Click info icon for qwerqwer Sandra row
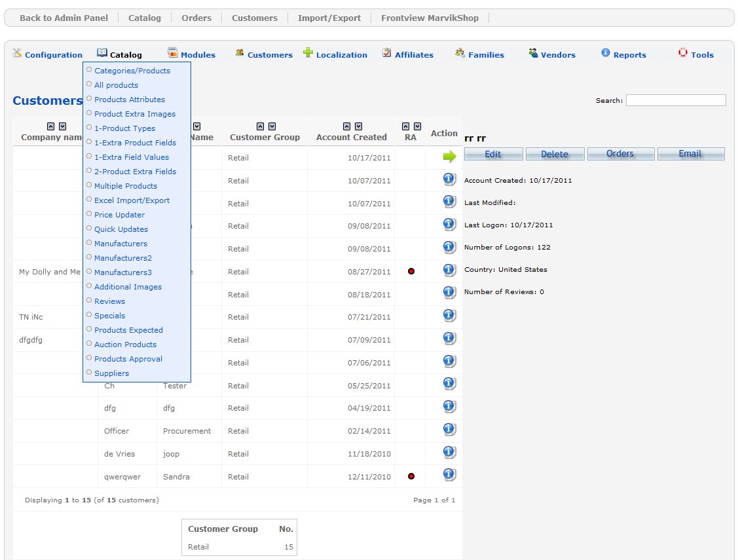The height and width of the screenshot is (560, 738). coord(449,475)
